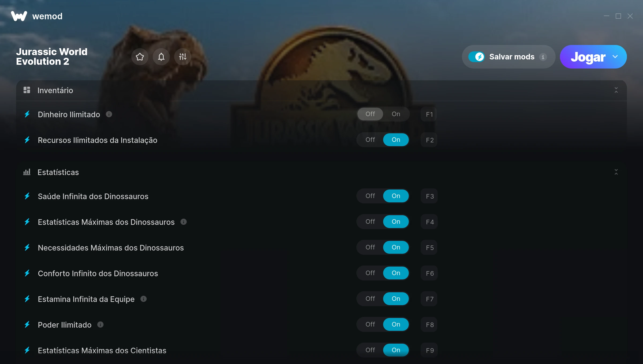Turn Off Conforto Infinito dos Dinossauros
643x364 pixels.
click(x=370, y=273)
